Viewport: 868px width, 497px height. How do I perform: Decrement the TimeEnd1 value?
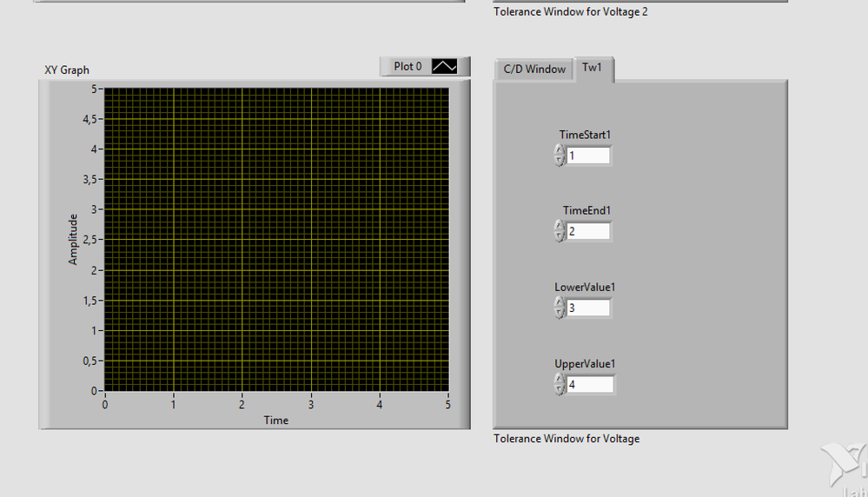(x=560, y=236)
